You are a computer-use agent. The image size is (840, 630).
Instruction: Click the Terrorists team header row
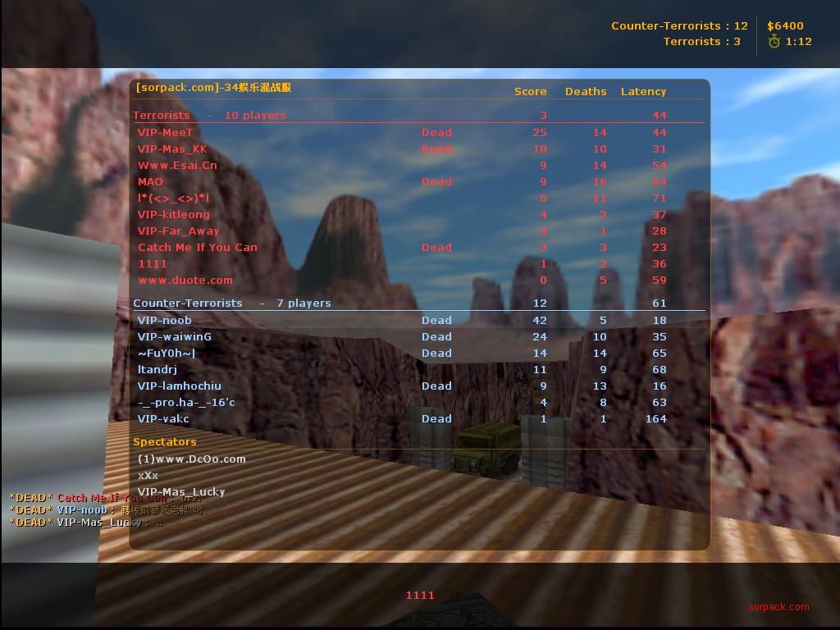(x=209, y=115)
